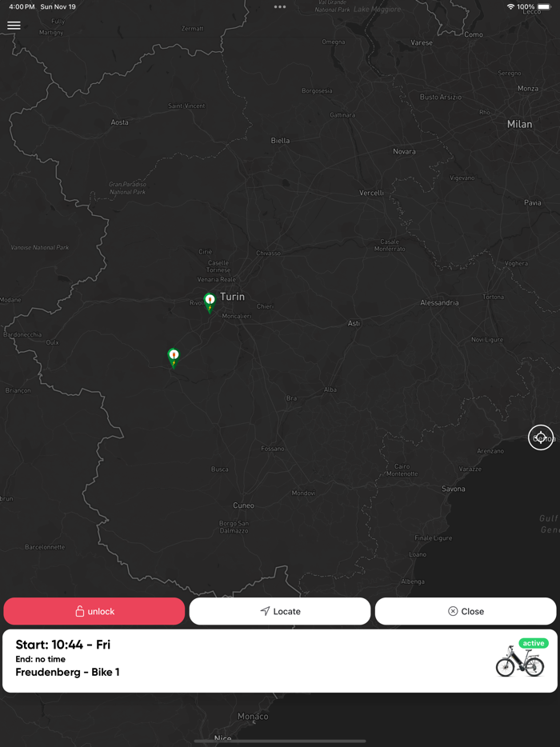Close the rental panel
Screen dimensions: 560x747
pos(466,611)
